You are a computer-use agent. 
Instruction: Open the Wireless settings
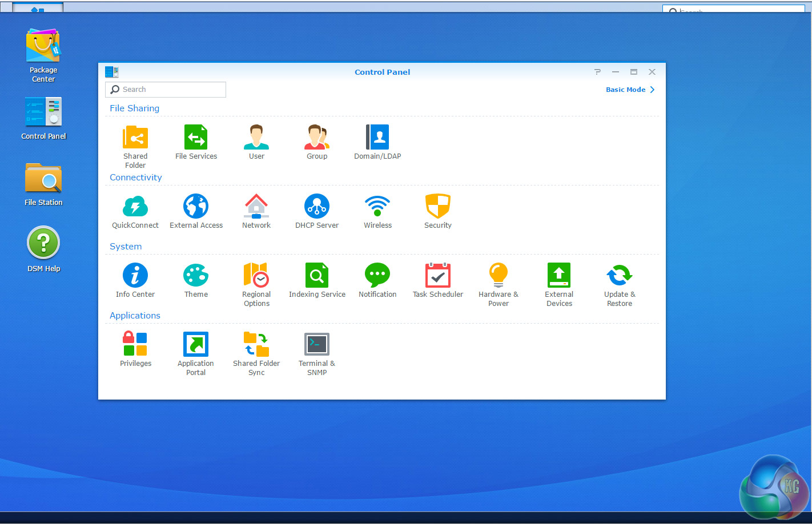[x=377, y=207]
